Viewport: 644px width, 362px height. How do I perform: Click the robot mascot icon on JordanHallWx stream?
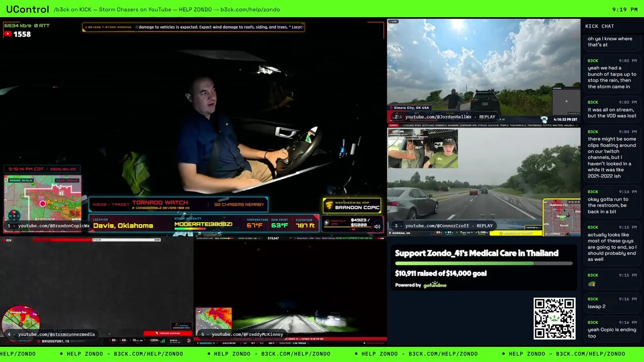pos(544,119)
